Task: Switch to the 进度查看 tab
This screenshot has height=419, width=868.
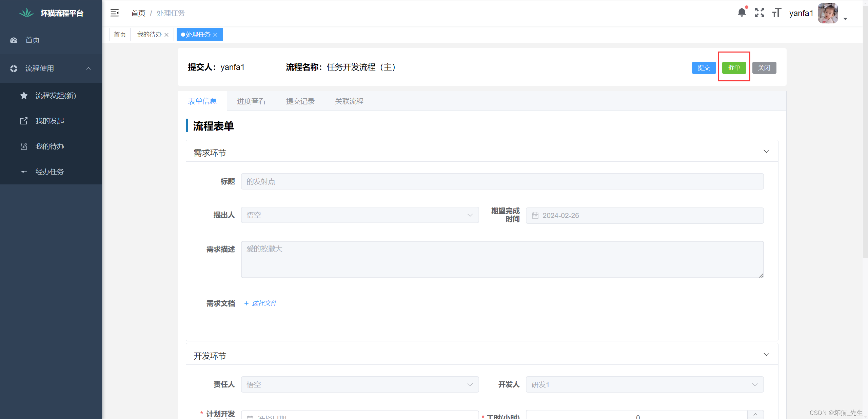Action: coord(251,101)
